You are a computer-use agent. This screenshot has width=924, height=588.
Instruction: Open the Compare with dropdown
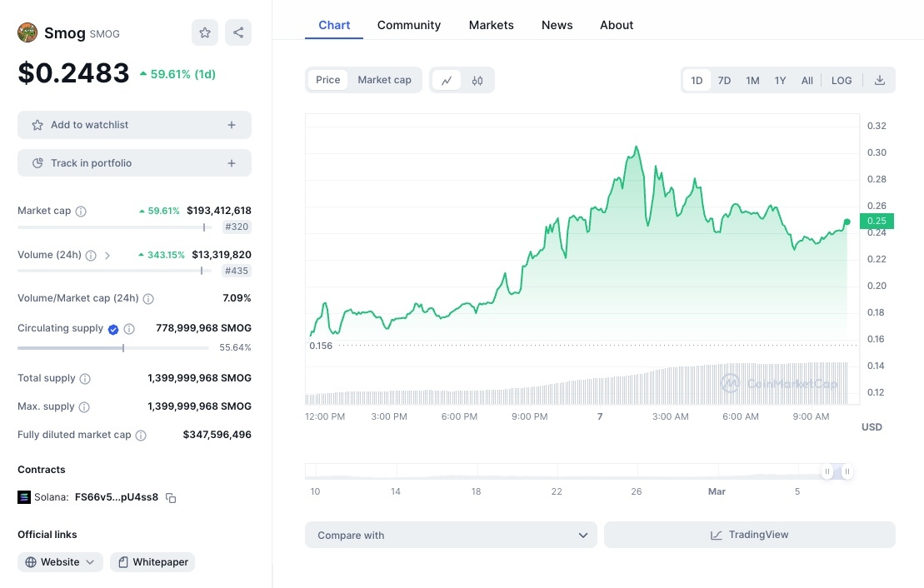451,535
